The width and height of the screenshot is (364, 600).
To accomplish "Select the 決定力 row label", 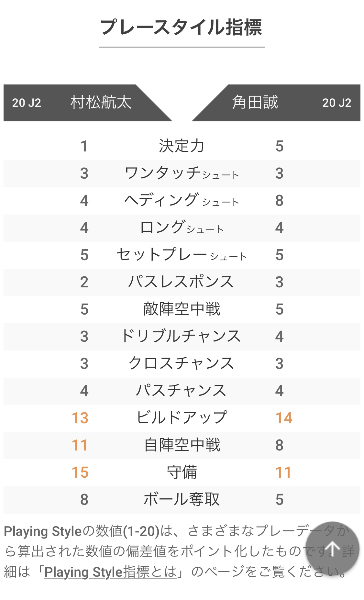I will pyautogui.click(x=182, y=146).
